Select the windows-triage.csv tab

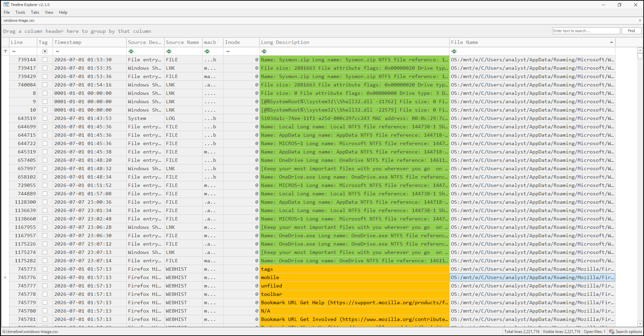(19, 20)
